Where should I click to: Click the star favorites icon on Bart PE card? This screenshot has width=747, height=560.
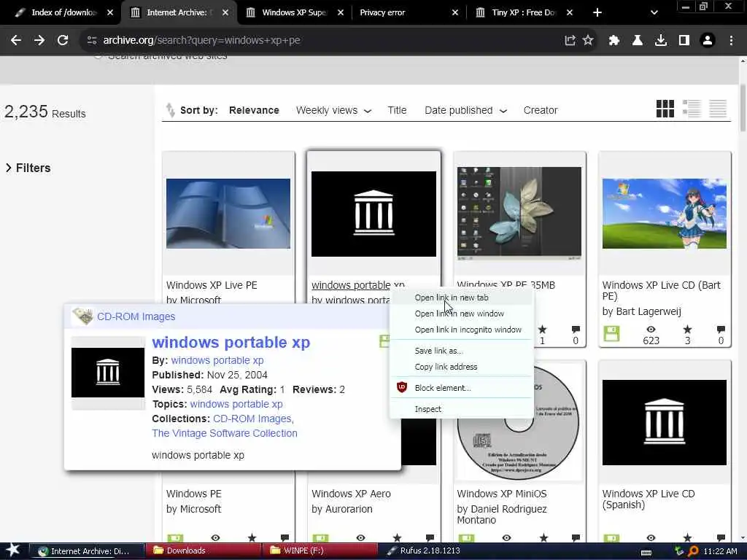[x=687, y=329]
